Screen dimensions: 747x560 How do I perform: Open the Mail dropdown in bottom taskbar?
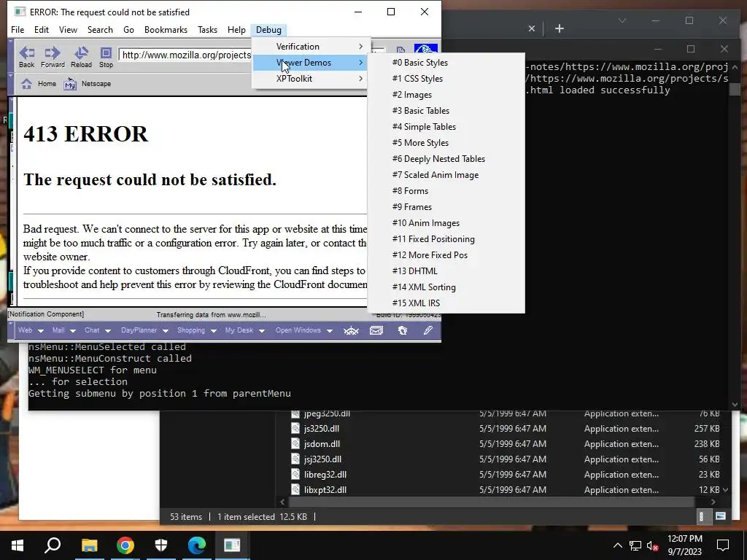tap(64, 330)
